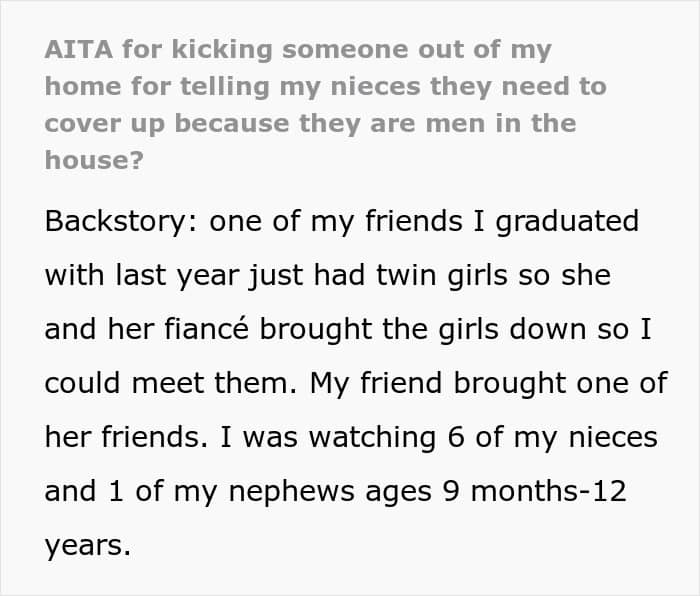
Task: Click the word "years." on the last line
Action: coord(88,546)
